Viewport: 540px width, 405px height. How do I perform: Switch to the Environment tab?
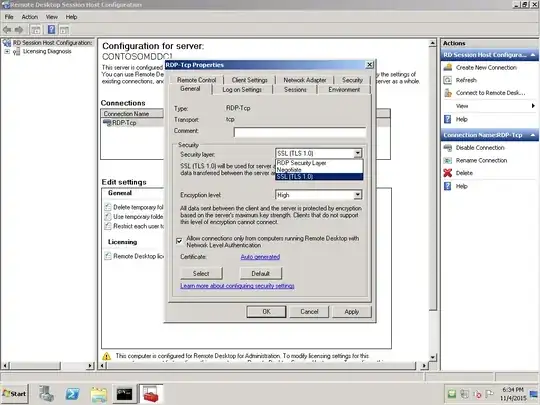(344, 90)
